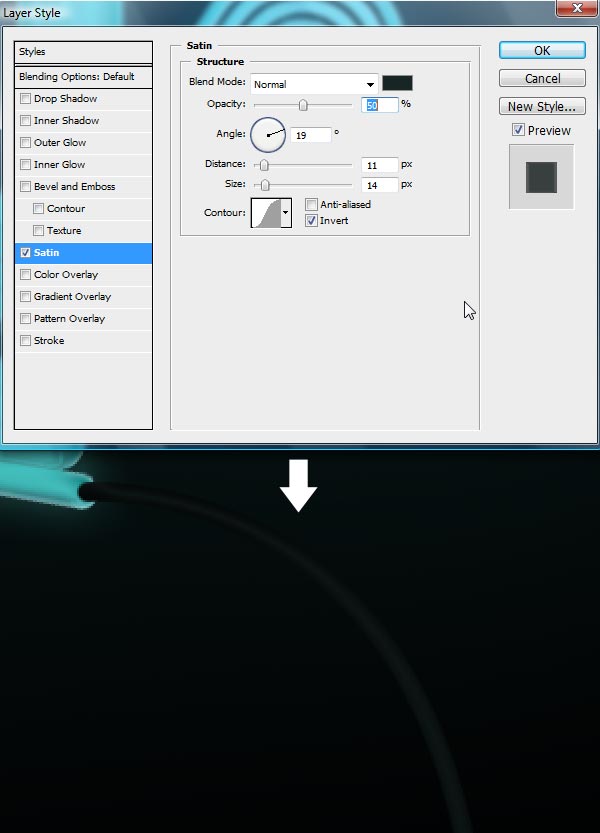Select the Gradient Overlay label

(x=72, y=296)
